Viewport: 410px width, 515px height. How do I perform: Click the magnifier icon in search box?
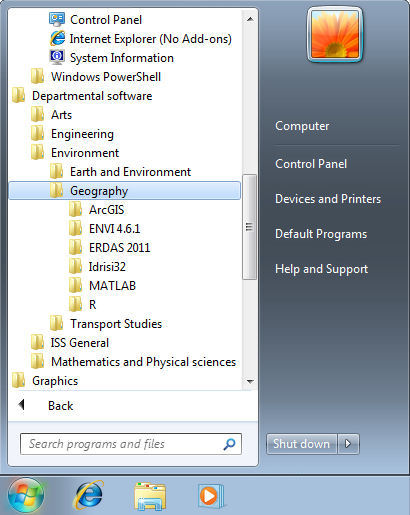click(229, 444)
